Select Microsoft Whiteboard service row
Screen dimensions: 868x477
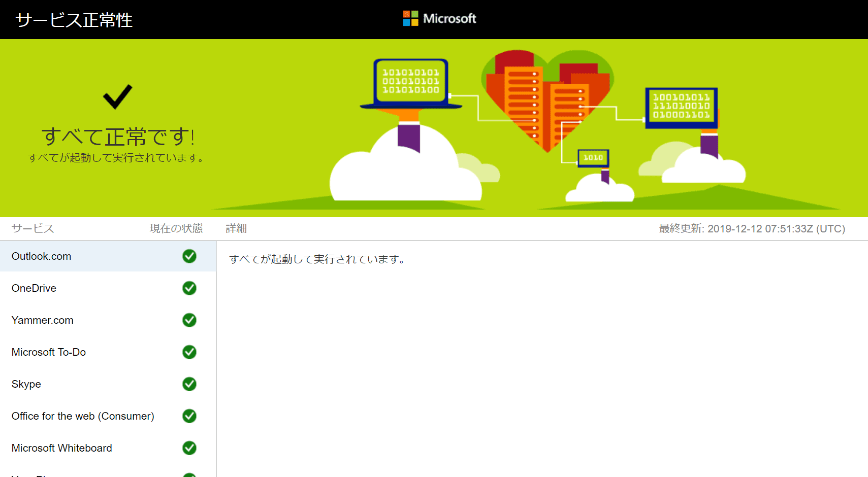pyautogui.click(x=108, y=448)
